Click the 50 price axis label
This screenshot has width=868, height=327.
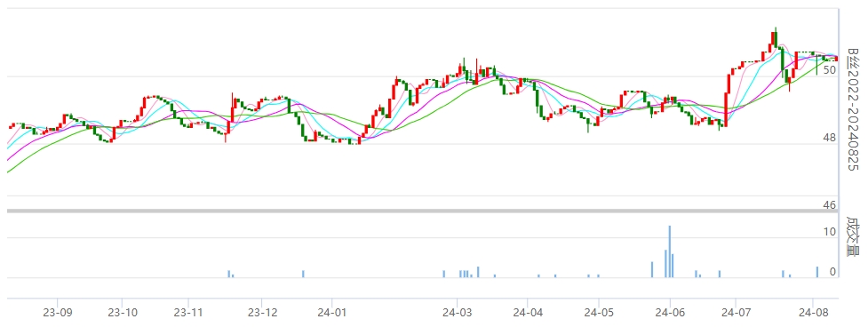(829, 70)
